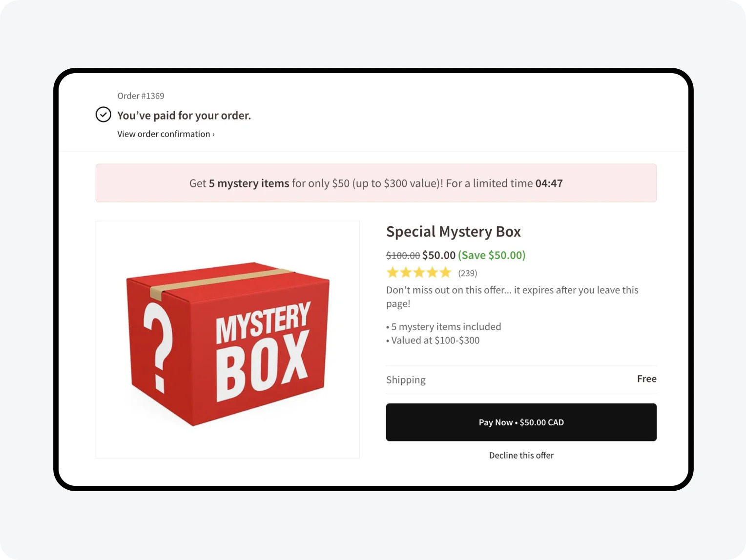Expand the 5 mystery items included bullet
746x560 pixels.
click(443, 326)
